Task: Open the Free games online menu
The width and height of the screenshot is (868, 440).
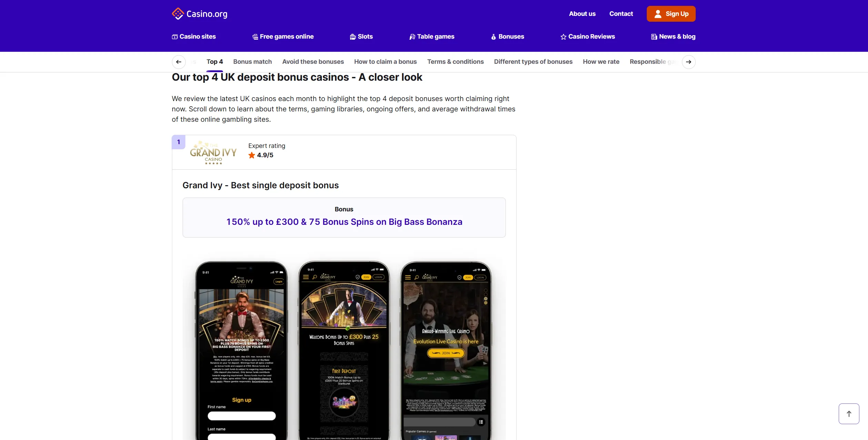Action: coord(283,37)
